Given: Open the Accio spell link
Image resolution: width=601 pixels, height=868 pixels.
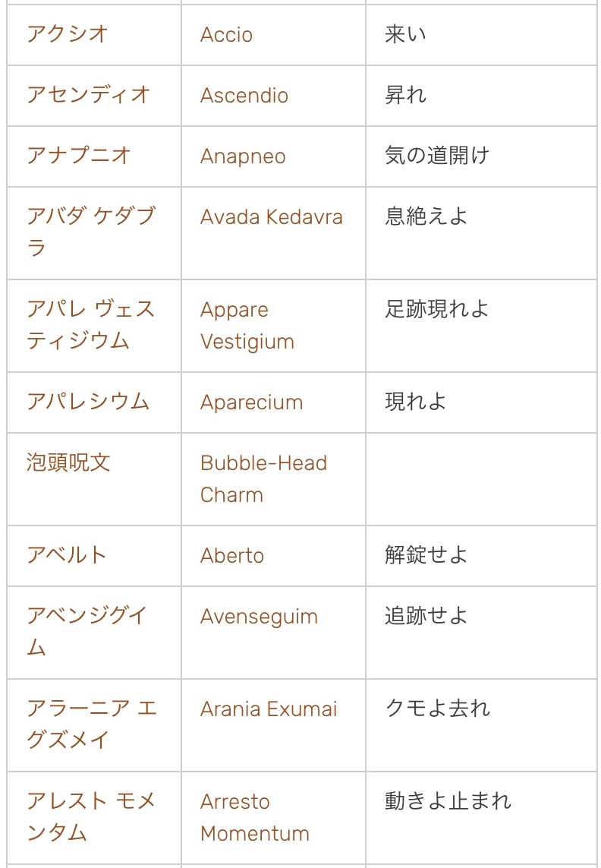Looking at the screenshot, I should 226,35.
